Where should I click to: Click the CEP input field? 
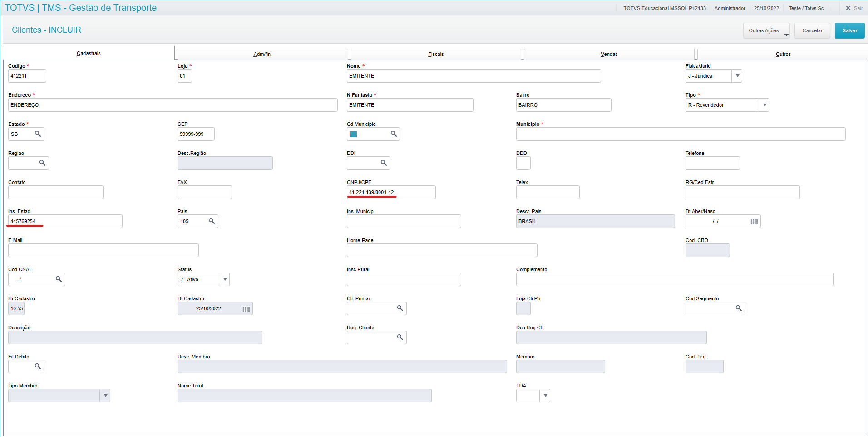click(196, 134)
